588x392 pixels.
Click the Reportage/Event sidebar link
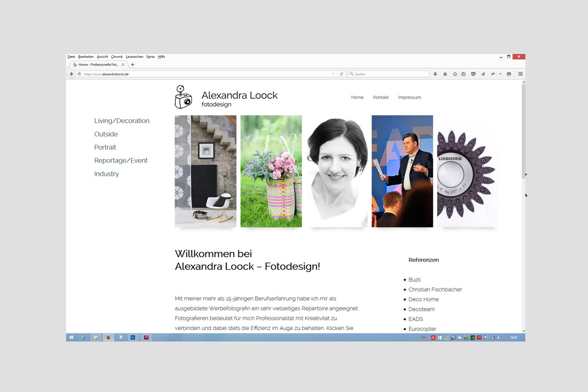(x=121, y=161)
